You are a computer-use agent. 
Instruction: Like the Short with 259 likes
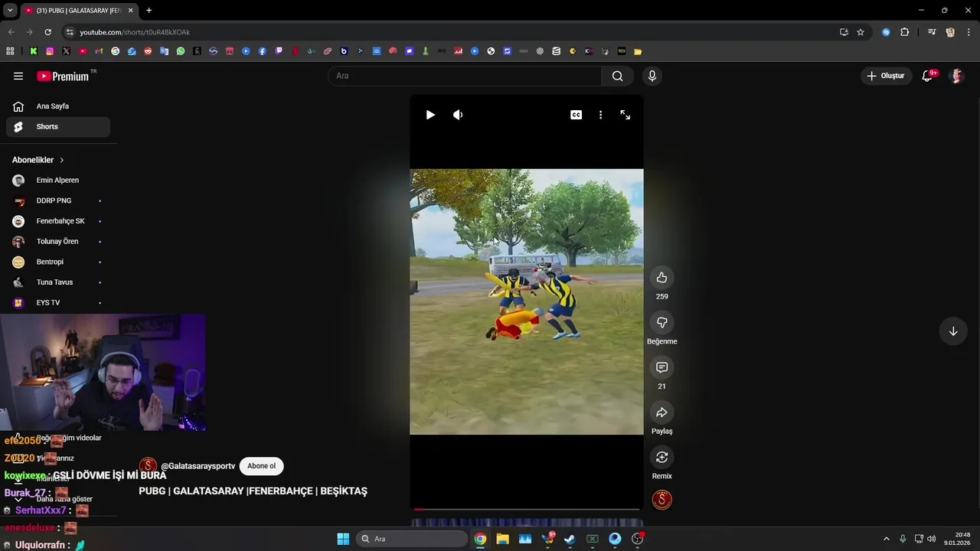[x=661, y=278]
